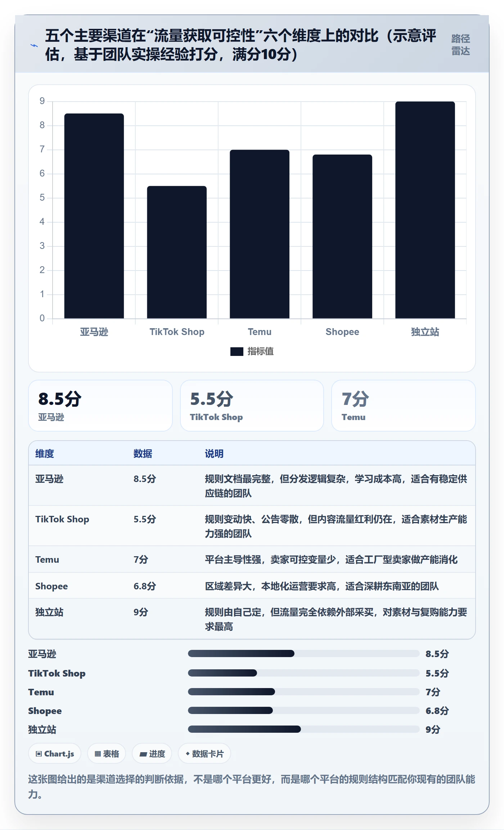Click the lightning icon beside the title
504x830 pixels.
[34, 45]
